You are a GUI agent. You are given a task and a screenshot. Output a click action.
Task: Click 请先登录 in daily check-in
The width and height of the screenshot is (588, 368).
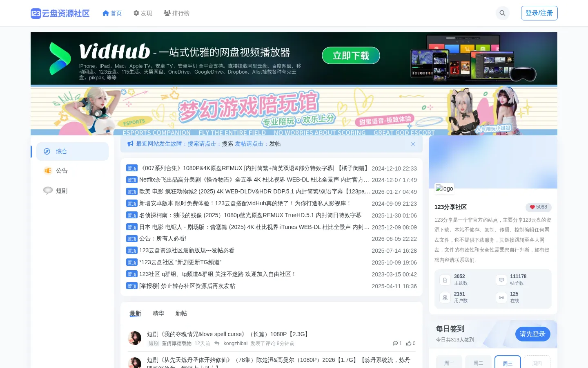[532, 334]
